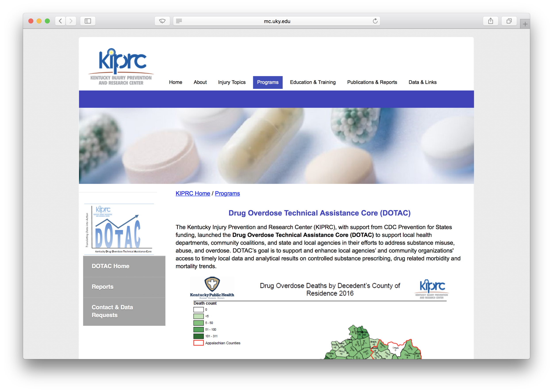Select the highlighted Programs menu item
This screenshot has height=392, width=553.
268,82
